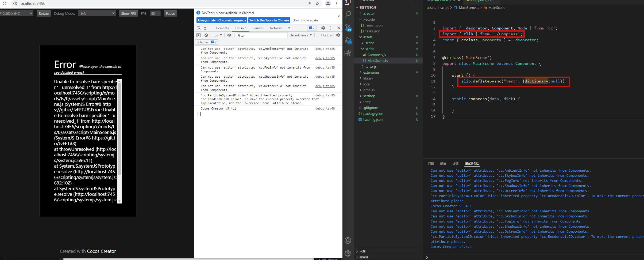The image size is (644, 260).
Task: Open the Extensions view icon
Action: click(x=348, y=53)
